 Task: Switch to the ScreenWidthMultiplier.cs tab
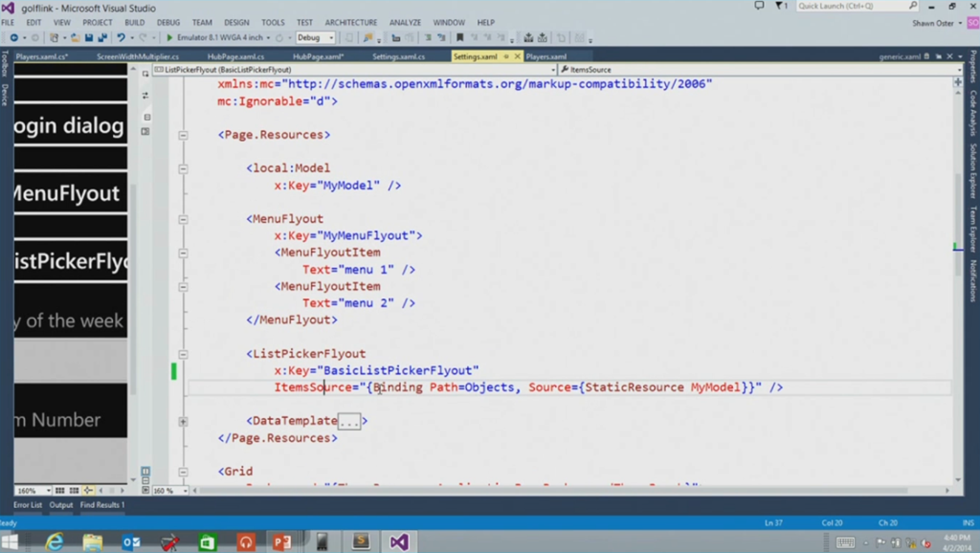(x=138, y=56)
